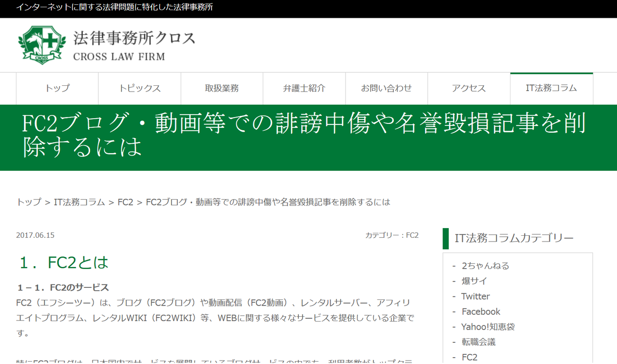617x364 pixels.
Task: Open the アクセス navigation tab
Action: [469, 88]
